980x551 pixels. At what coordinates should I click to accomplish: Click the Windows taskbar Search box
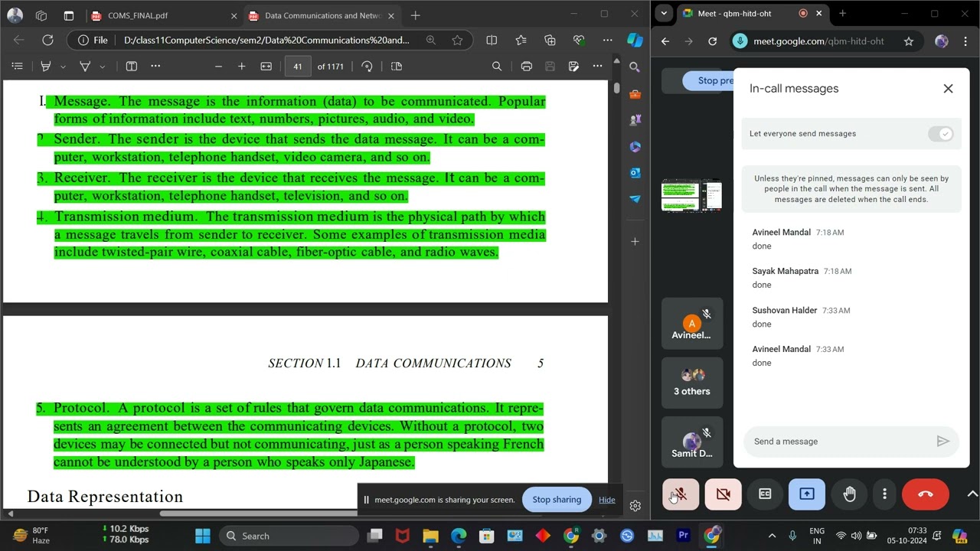tap(289, 536)
